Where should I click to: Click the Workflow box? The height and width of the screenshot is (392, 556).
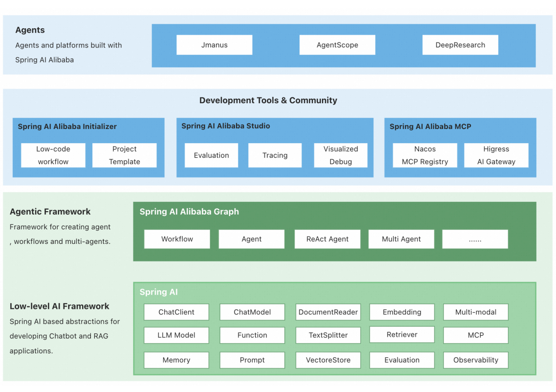coord(177,239)
